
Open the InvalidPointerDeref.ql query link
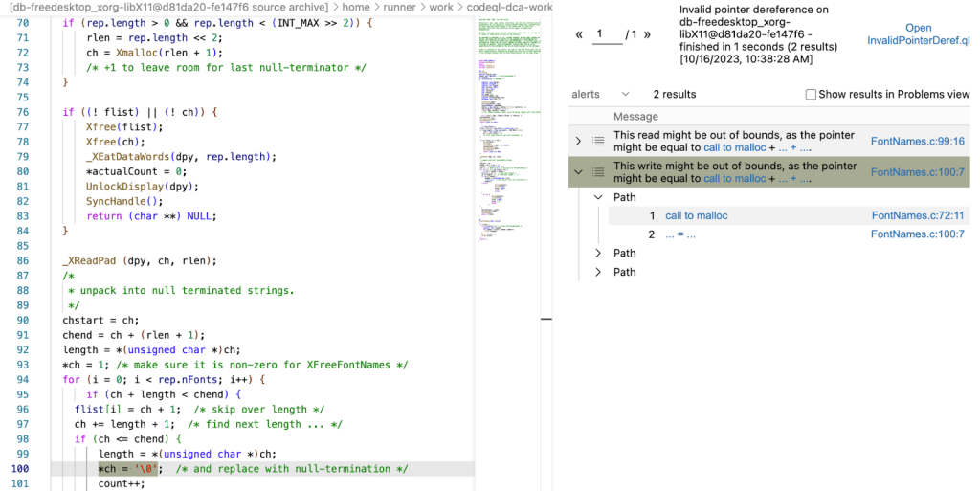pyautogui.click(x=918, y=34)
